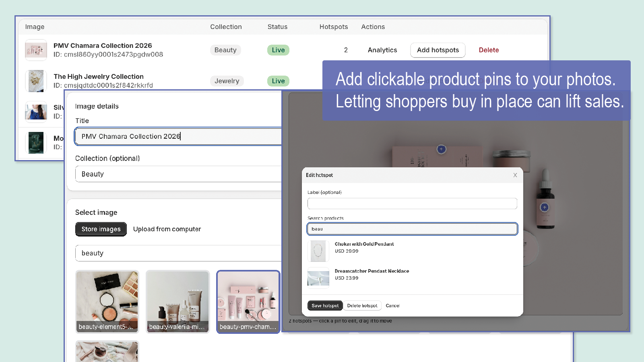Viewport: 644px width, 362px height.
Task: Open Analytics for PMV Chamara Collection
Action: tap(382, 50)
